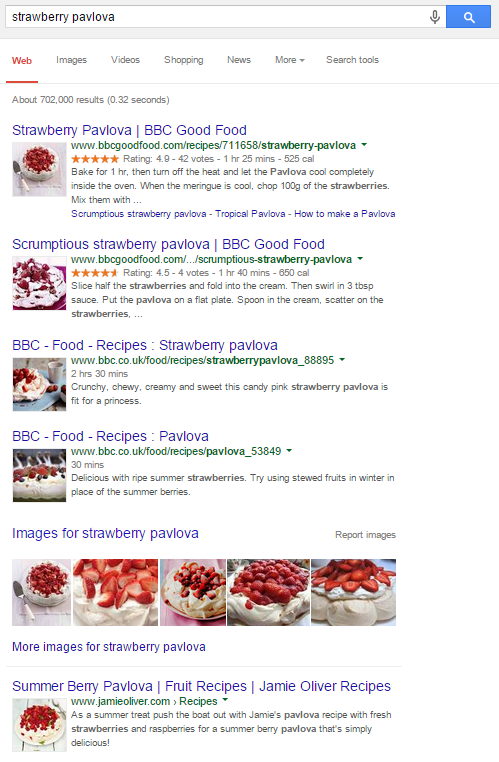Open the Strawberry Pavlova BBC Good Food result
499x762 pixels.
(129, 130)
